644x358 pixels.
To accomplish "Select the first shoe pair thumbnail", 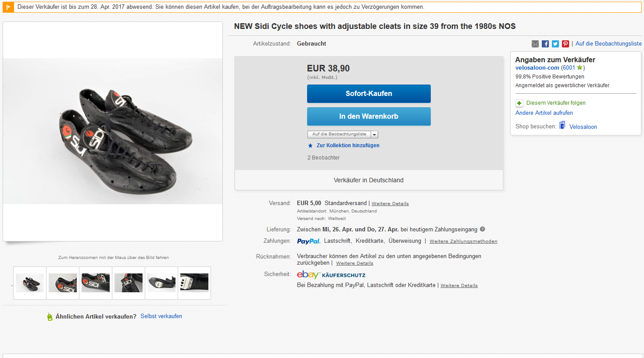I will 30,283.
